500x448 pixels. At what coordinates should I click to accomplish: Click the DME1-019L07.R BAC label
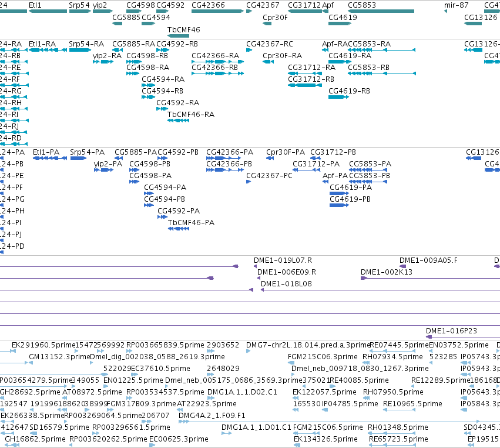pyautogui.click(x=283, y=260)
